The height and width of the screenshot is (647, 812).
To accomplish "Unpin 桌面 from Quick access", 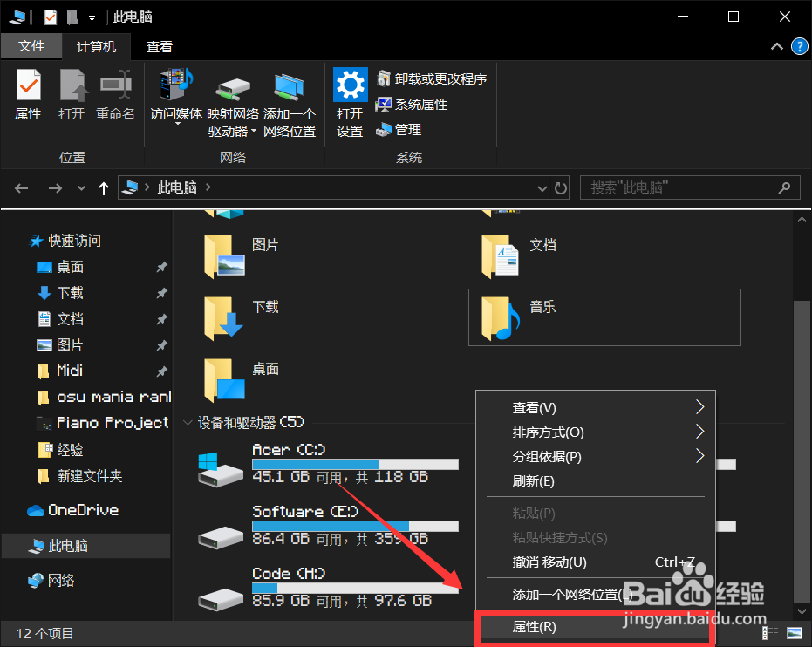I will pyautogui.click(x=161, y=267).
